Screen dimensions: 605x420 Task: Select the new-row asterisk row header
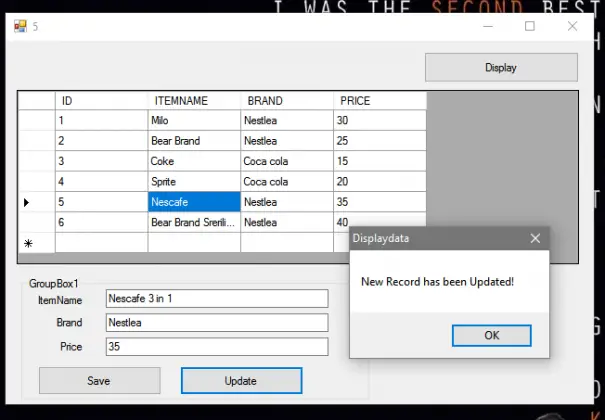[37, 243]
